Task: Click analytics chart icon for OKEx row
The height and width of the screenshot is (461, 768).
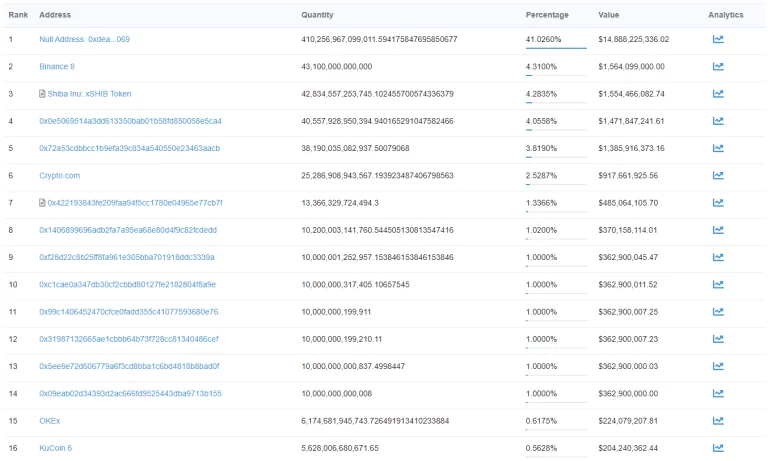Action: click(717, 421)
